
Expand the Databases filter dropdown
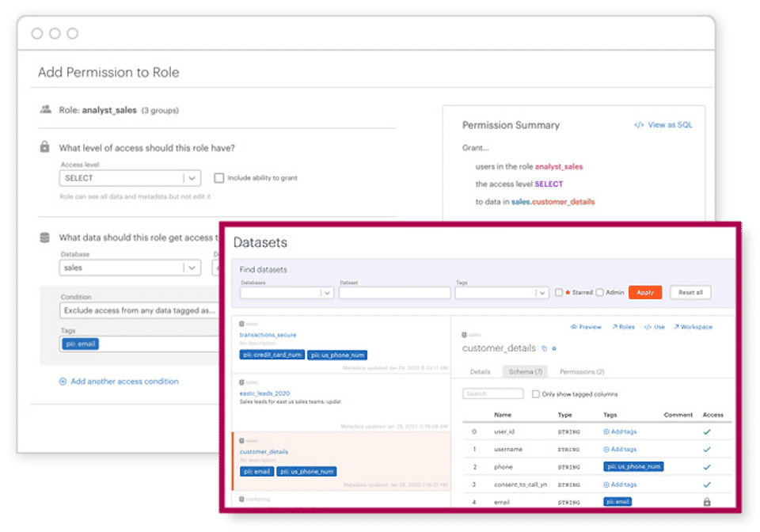[x=287, y=293]
